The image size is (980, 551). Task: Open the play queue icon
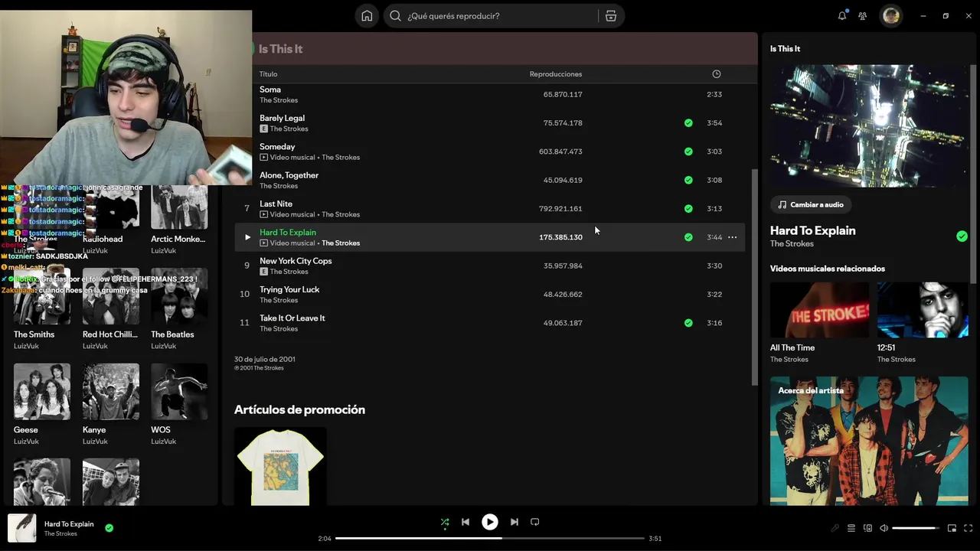[851, 528]
